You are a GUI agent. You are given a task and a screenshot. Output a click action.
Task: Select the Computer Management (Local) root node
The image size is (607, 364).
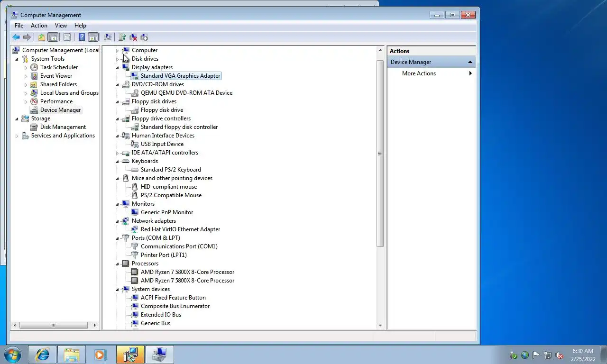click(x=61, y=50)
